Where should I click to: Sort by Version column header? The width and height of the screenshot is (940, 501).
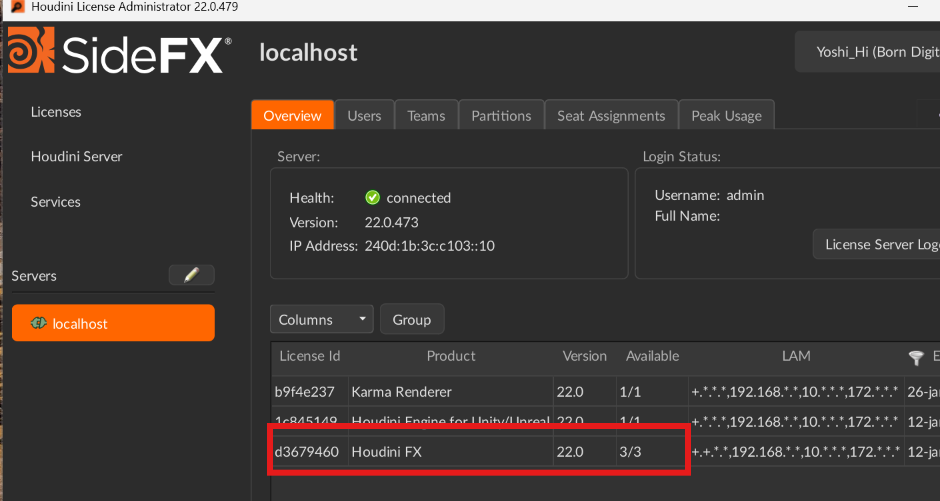pyautogui.click(x=585, y=356)
